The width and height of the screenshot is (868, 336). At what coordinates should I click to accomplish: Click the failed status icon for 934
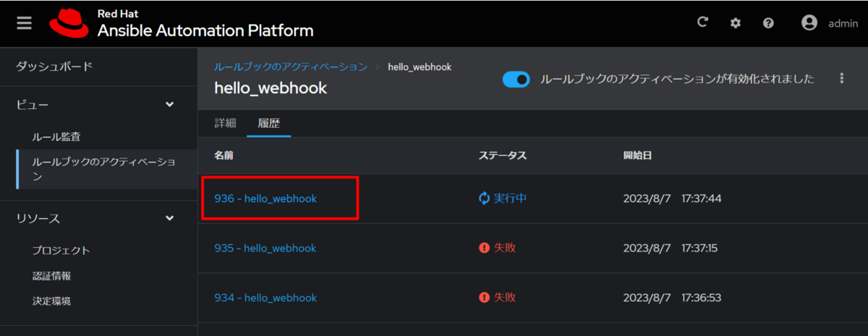click(x=485, y=297)
